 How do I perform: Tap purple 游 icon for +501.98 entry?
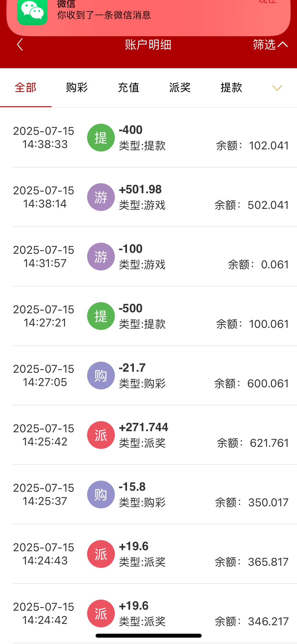[101, 197]
